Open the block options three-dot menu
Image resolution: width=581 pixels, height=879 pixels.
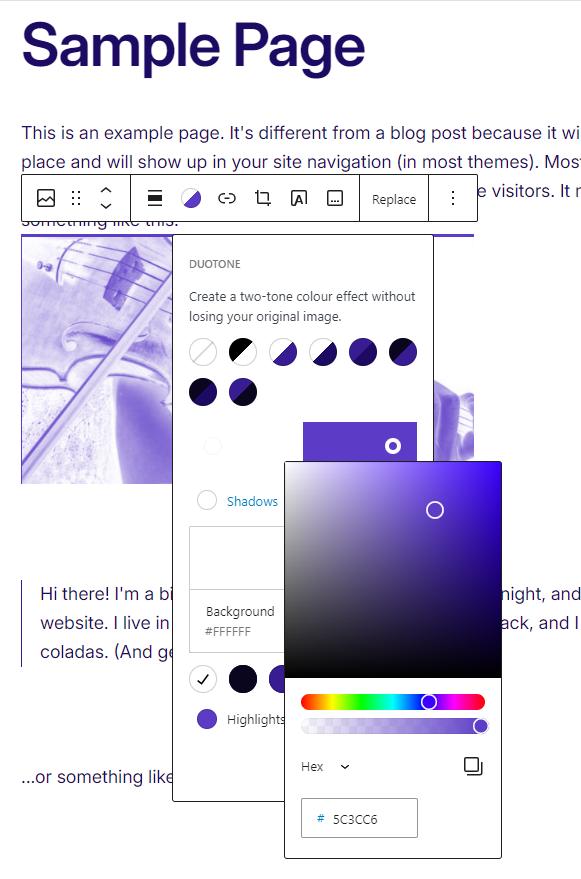point(453,198)
